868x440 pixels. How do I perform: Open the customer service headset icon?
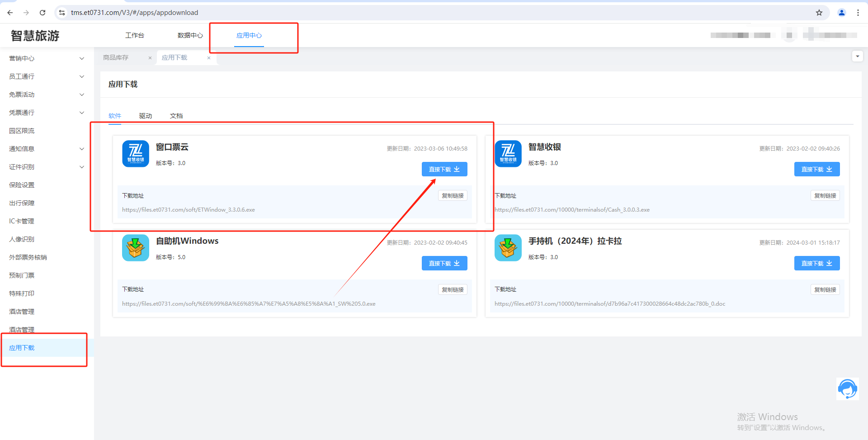(847, 389)
